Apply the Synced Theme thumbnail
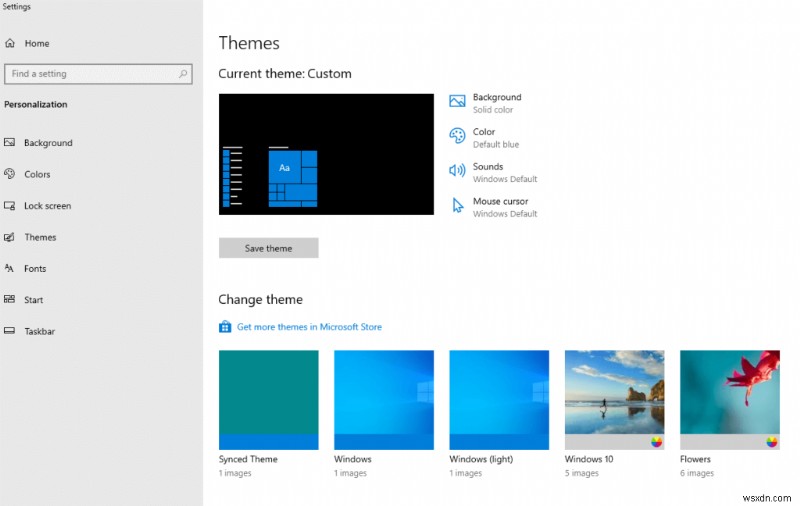800x506 pixels. [x=268, y=399]
